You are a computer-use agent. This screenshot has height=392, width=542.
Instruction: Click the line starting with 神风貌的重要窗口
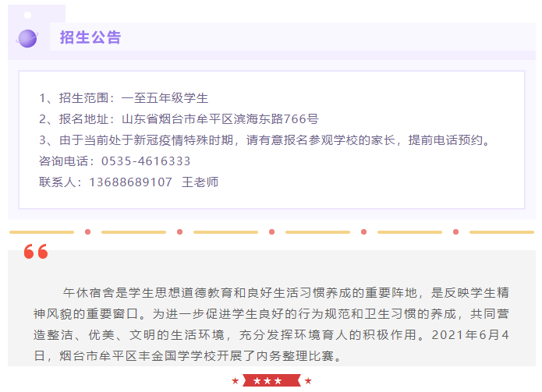pyautogui.click(x=271, y=314)
